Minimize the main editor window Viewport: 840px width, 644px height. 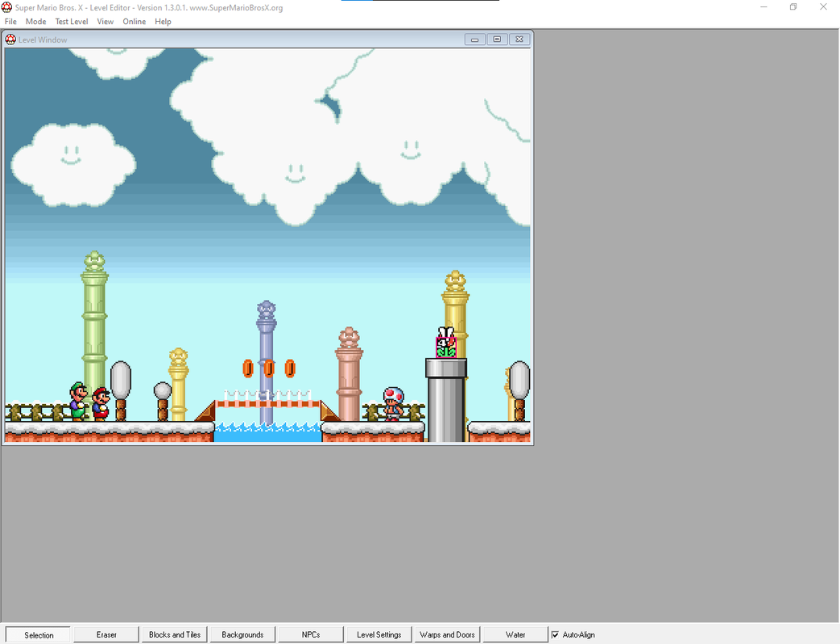(764, 7)
